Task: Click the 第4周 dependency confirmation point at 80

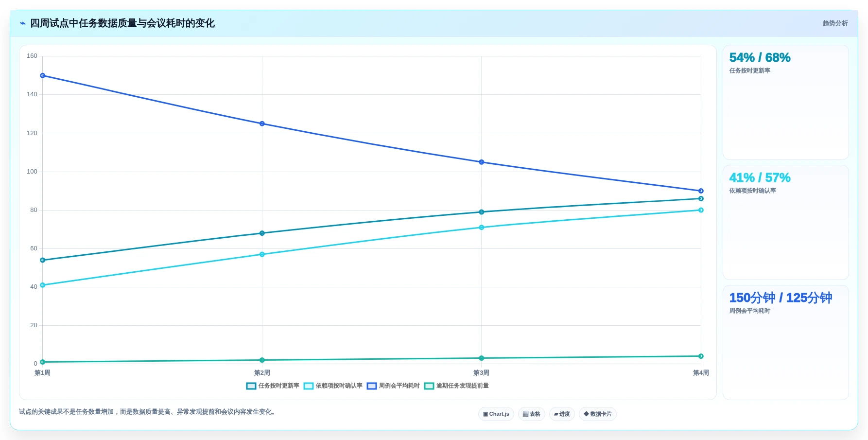Action: [701, 211]
